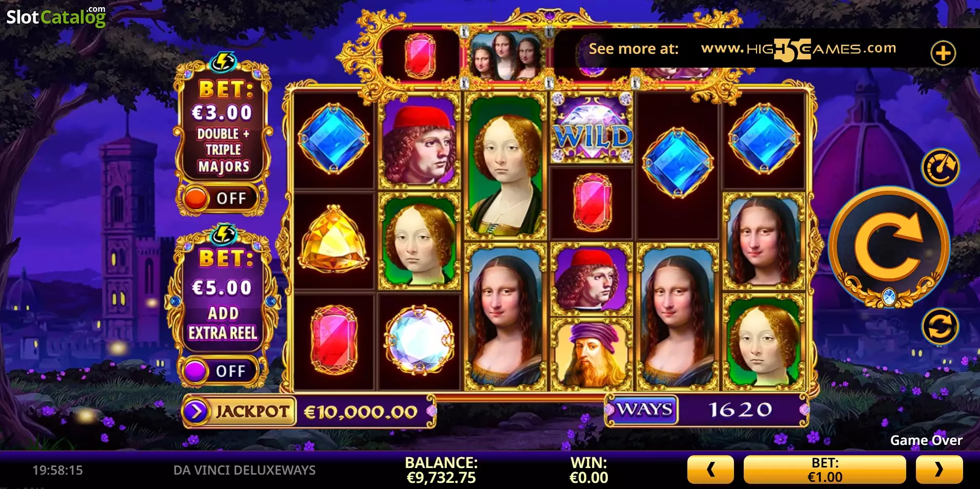
Task: Click the SlotCatalog.com logo
Action: (56, 16)
